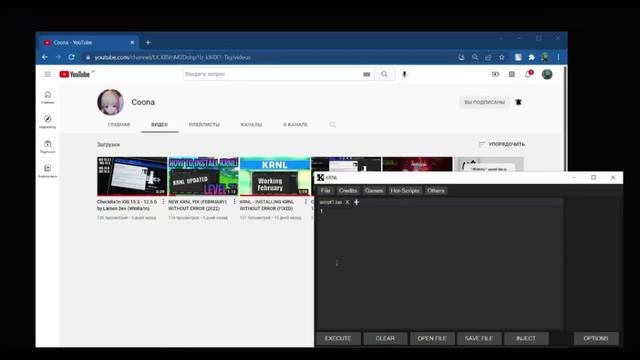
Task: Click the install/download icon in Chrome address bar
Action: coord(461,57)
